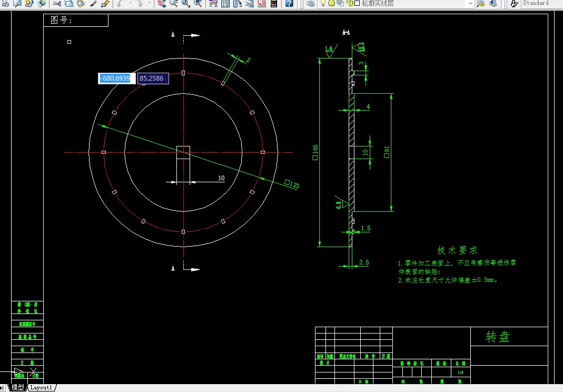
Task: Activate the Pan hand tool
Action: pyautogui.click(x=162, y=3)
